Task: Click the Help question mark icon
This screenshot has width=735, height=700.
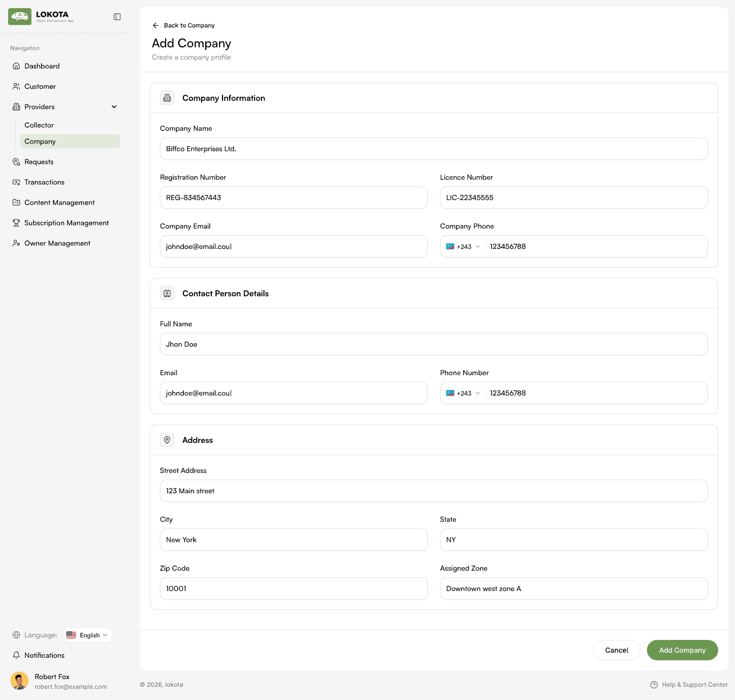Action: tap(654, 685)
